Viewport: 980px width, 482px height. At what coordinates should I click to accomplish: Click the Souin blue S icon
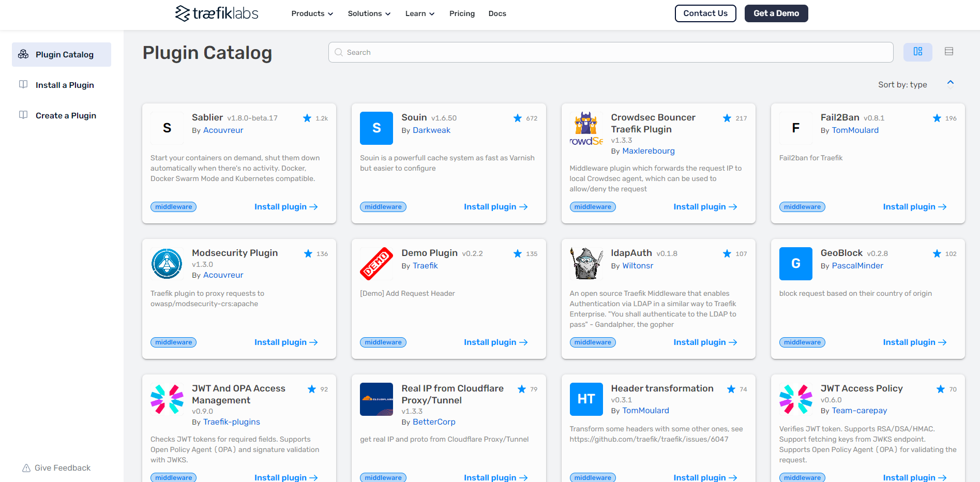376,128
